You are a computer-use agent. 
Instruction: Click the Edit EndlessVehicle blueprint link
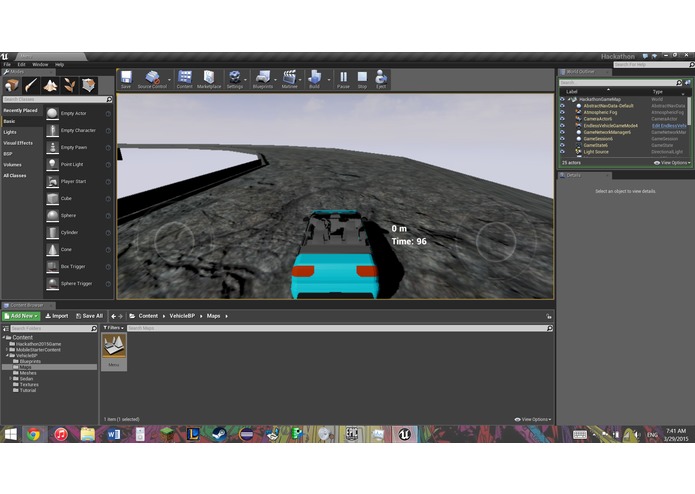click(x=669, y=126)
